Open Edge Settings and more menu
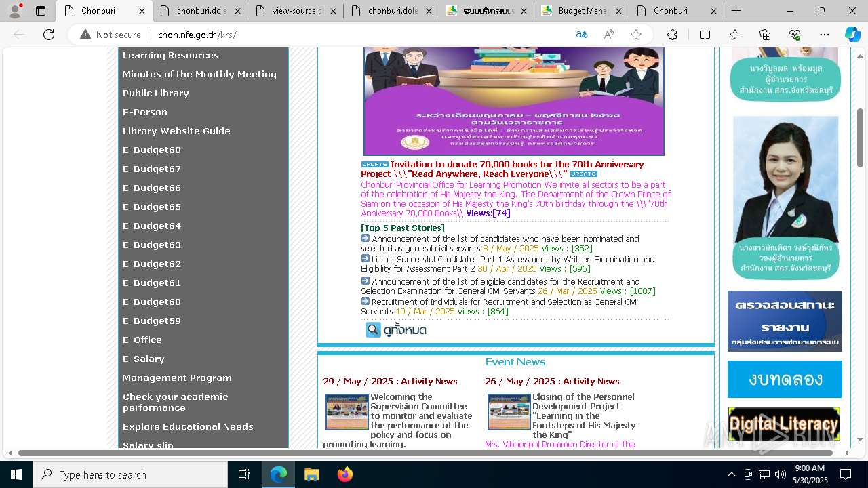 825,35
